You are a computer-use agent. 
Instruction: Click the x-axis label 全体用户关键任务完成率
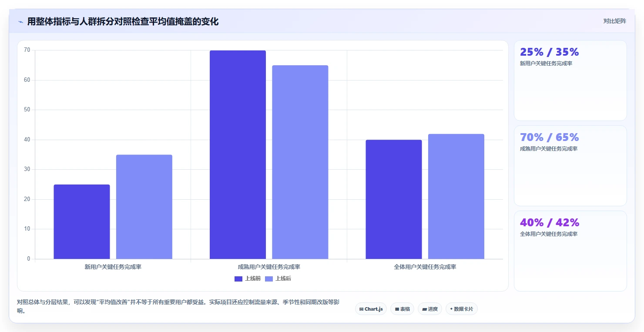coord(425,267)
